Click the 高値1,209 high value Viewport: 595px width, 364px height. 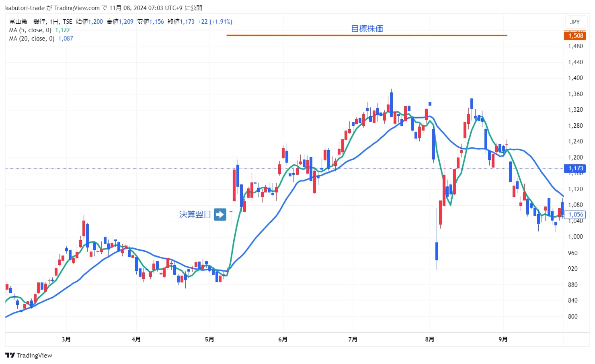click(x=120, y=22)
